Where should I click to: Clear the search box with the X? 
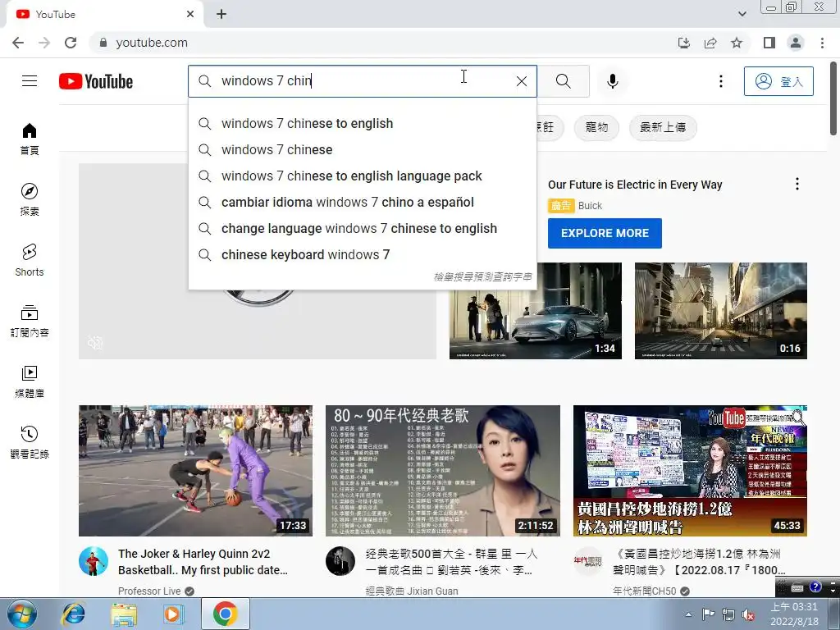coord(521,81)
